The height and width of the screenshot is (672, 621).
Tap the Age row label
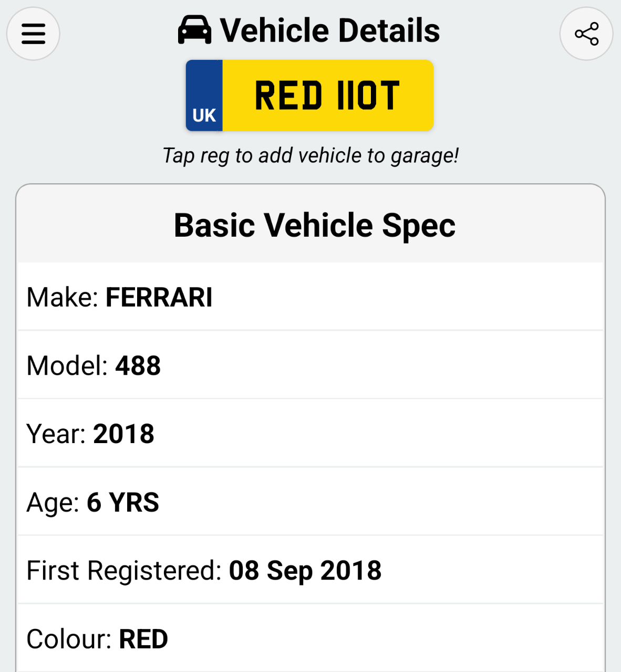click(53, 502)
